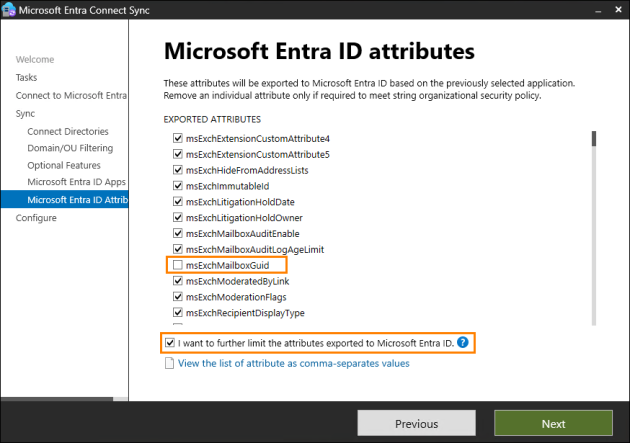Click the Previous button
The width and height of the screenshot is (630, 443).
coord(416,423)
